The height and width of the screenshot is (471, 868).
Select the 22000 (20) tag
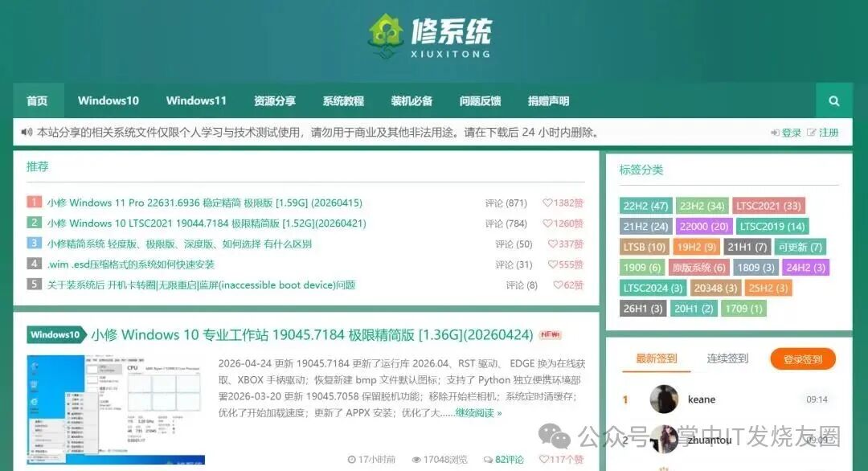704,227
